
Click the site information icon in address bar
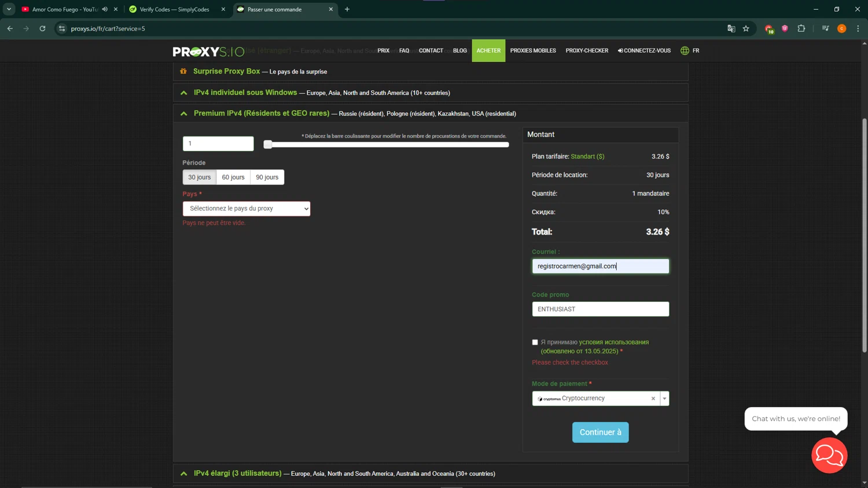coord(62,28)
